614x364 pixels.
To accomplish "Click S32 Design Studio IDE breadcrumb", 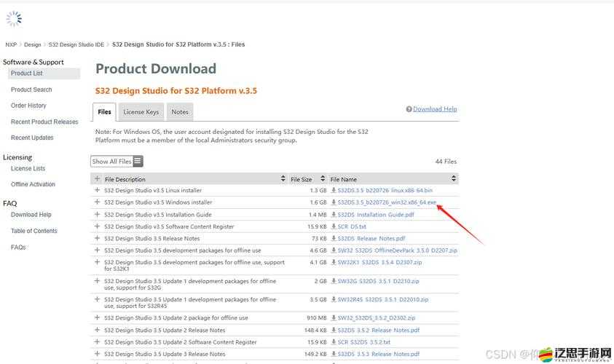I will point(76,44).
